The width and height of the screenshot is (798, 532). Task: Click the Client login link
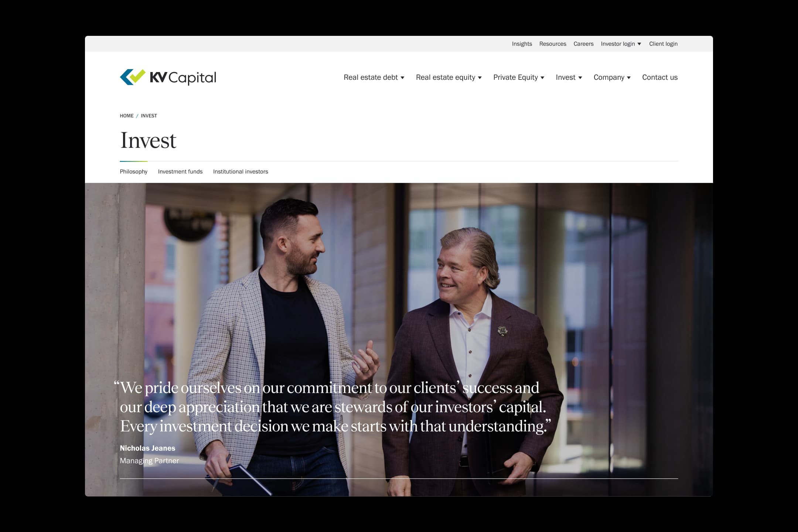click(663, 44)
